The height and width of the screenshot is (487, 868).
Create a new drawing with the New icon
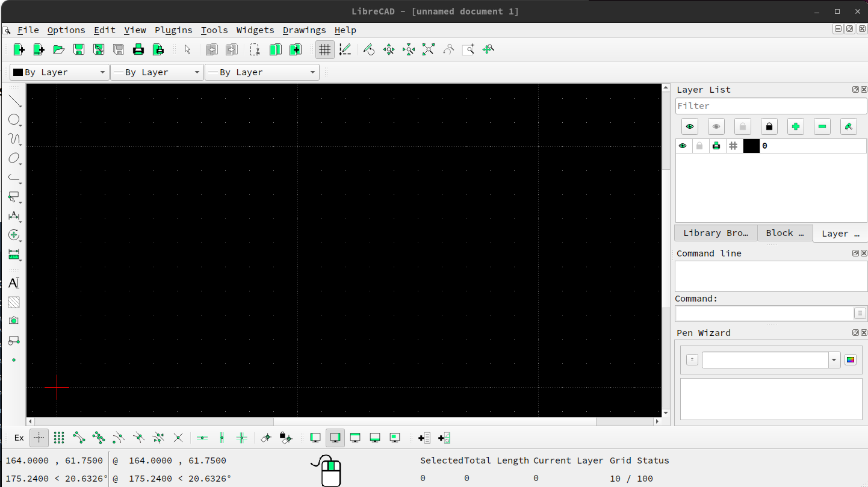point(19,49)
